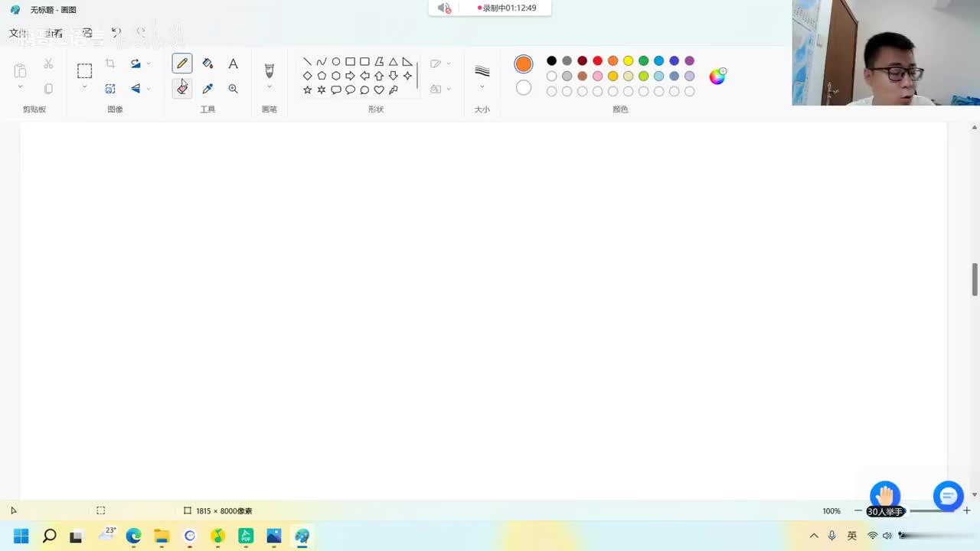Click the blue chat bubble button
980x551 pixels.
[x=948, y=497]
